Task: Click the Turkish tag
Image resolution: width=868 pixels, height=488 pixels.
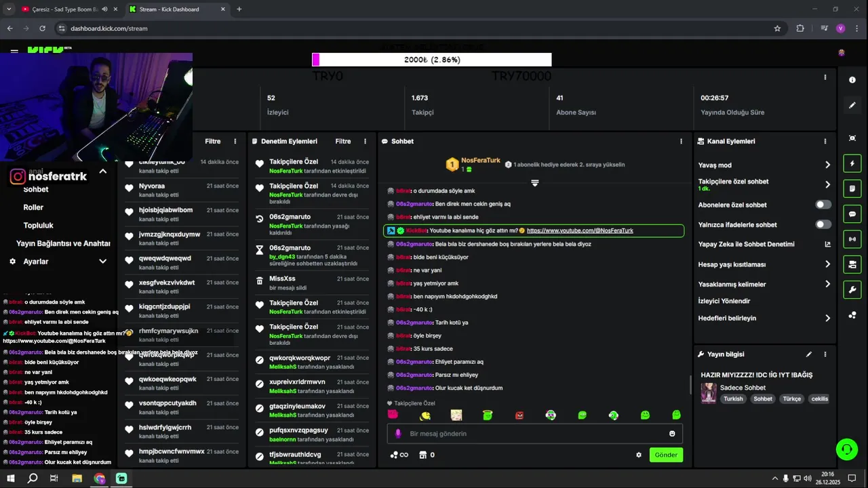Action: [x=733, y=399]
